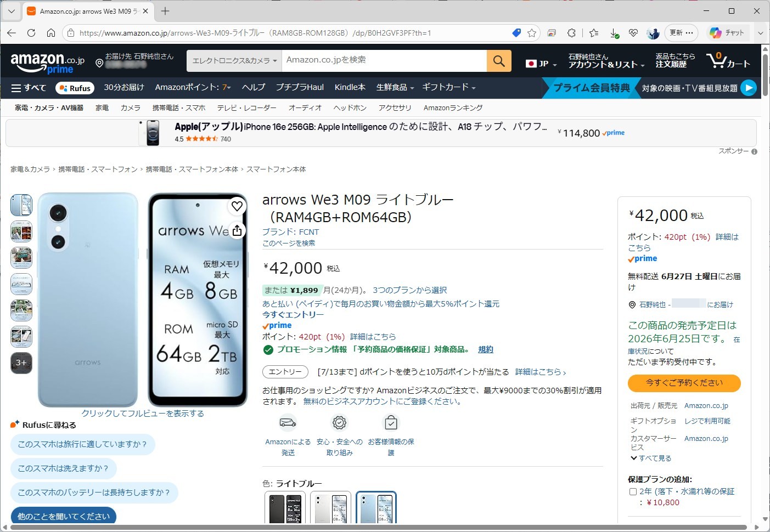This screenshot has width=770, height=532.
Task: View site information lock icon
Action: [71, 33]
